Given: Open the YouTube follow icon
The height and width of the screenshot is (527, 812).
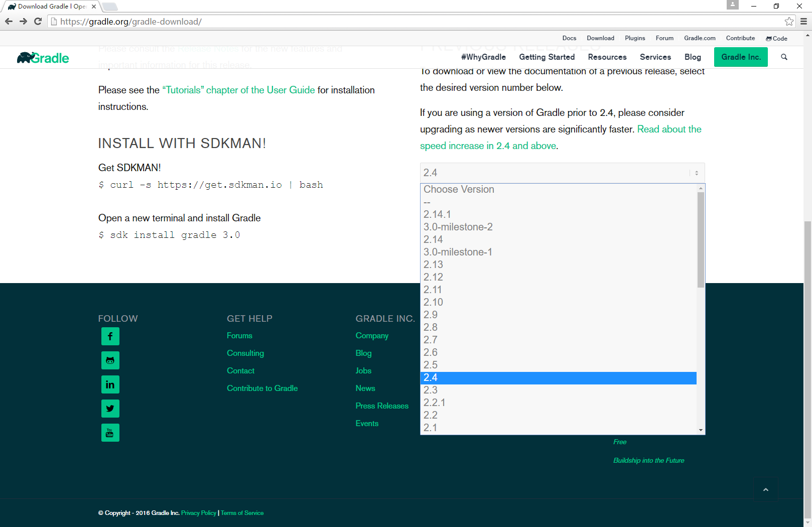Looking at the screenshot, I should pos(110,433).
